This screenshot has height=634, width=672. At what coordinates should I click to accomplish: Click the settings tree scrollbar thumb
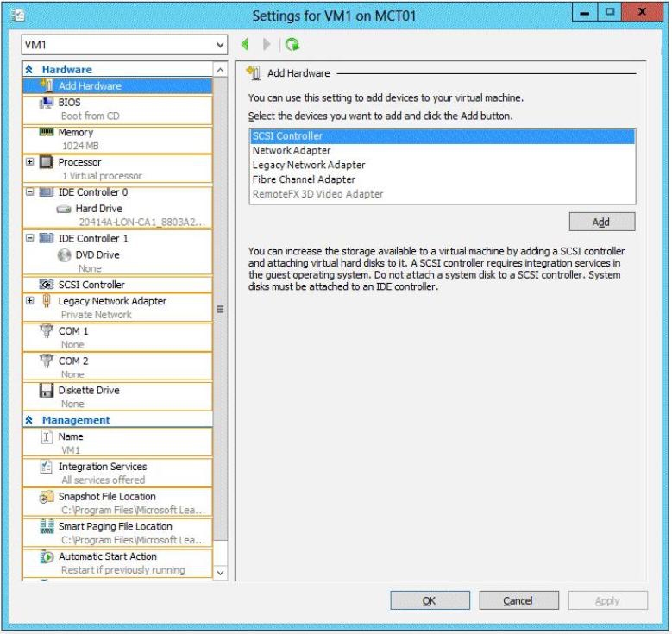pos(220,309)
